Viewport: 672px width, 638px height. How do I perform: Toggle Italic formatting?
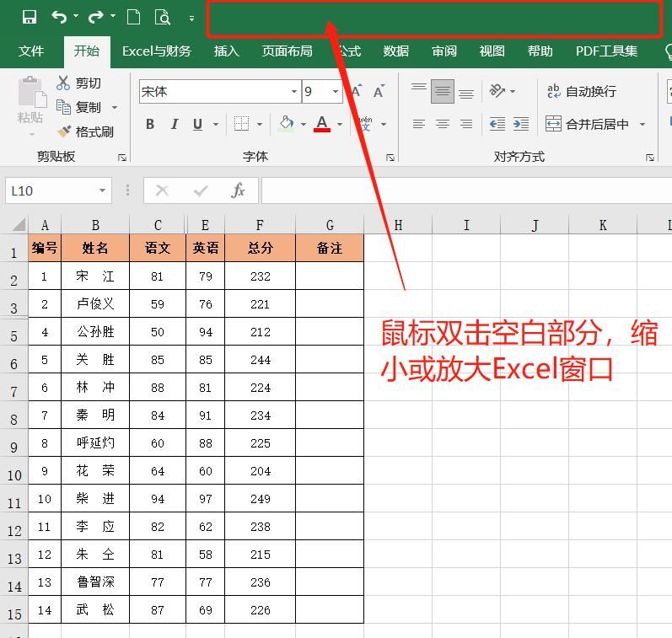(x=174, y=124)
